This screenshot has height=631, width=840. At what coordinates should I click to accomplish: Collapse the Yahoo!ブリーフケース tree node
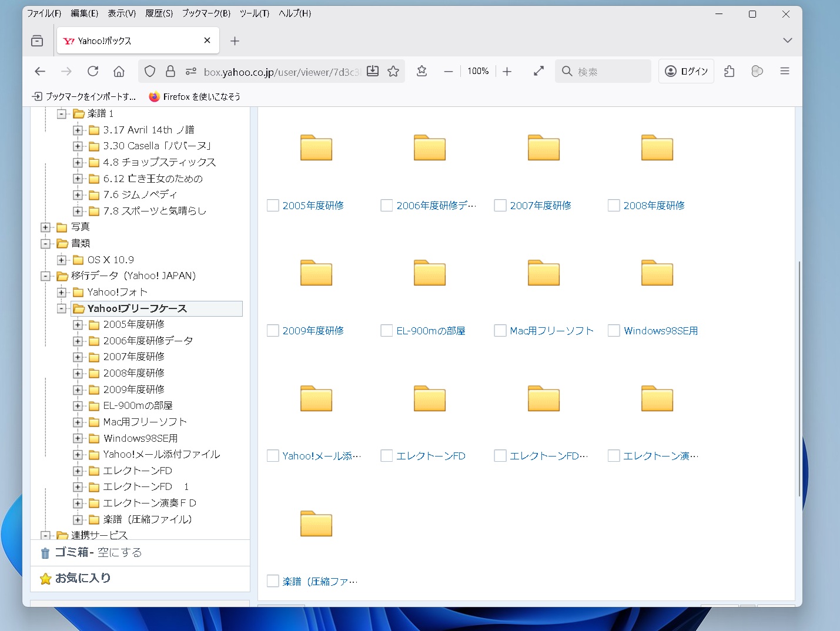point(62,308)
